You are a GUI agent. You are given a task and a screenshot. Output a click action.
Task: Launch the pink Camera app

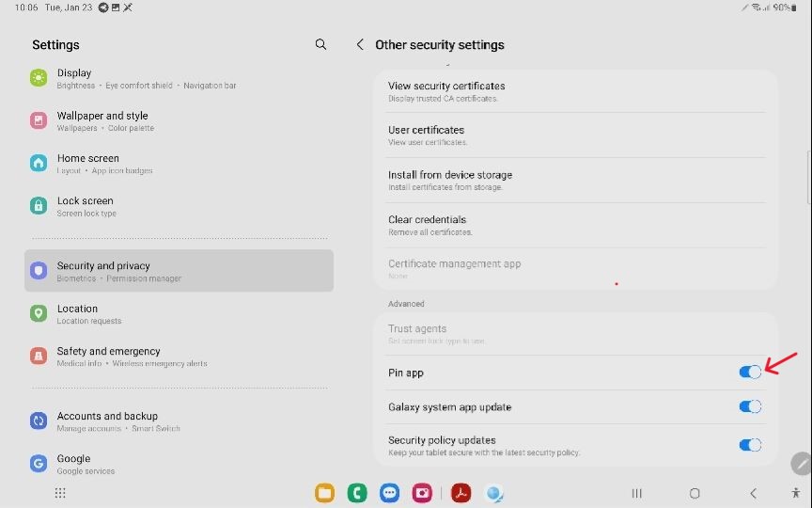click(422, 493)
